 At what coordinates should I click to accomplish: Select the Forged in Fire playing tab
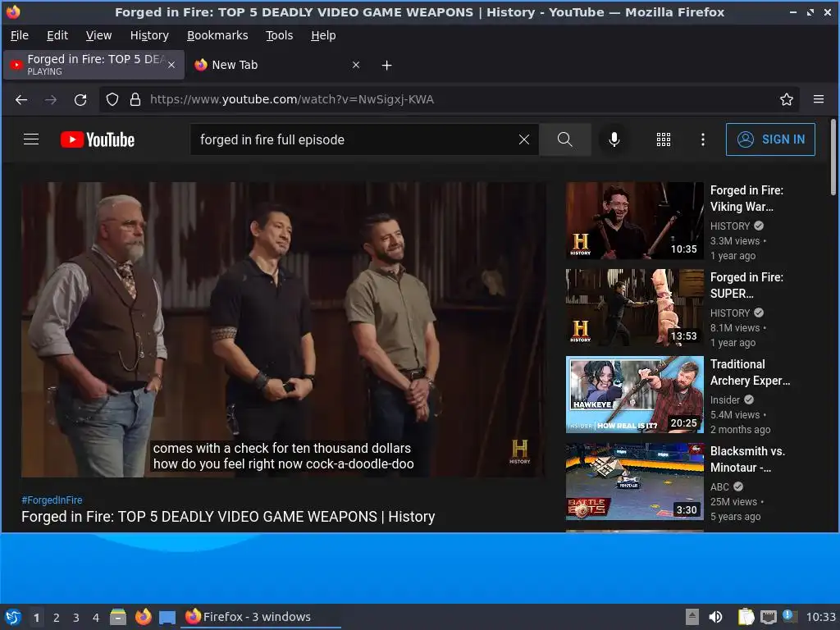click(94, 65)
